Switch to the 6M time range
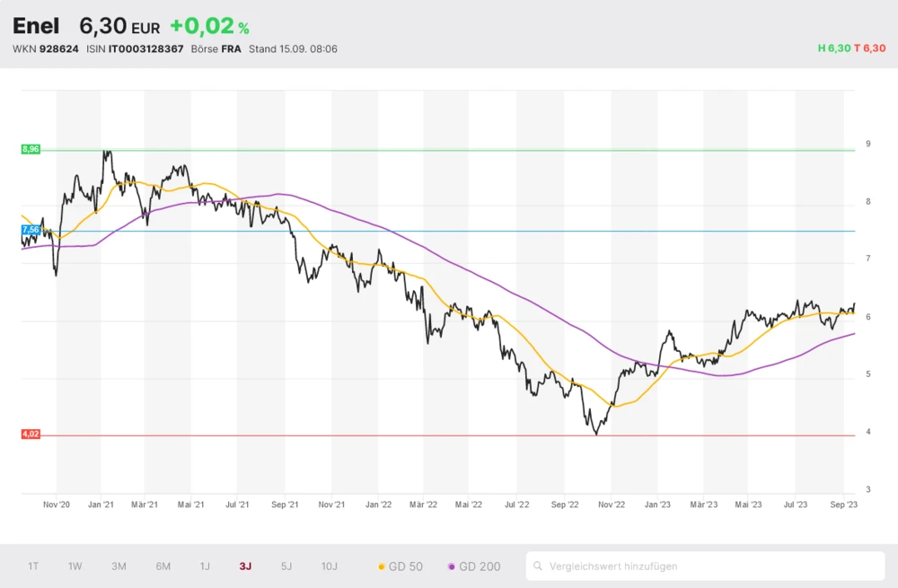 [163, 566]
